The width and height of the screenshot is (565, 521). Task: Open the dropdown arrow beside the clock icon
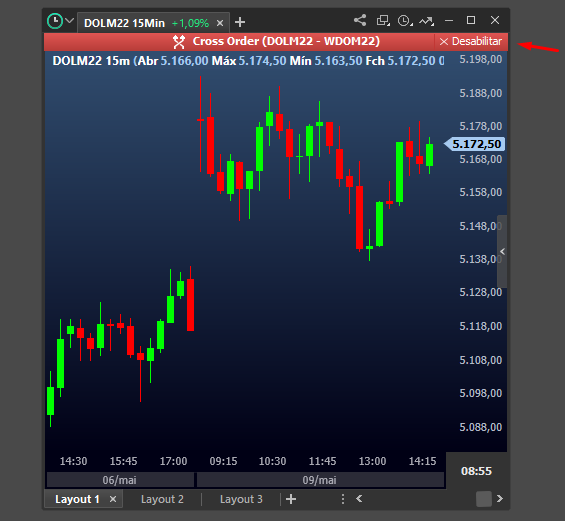pyautogui.click(x=70, y=21)
